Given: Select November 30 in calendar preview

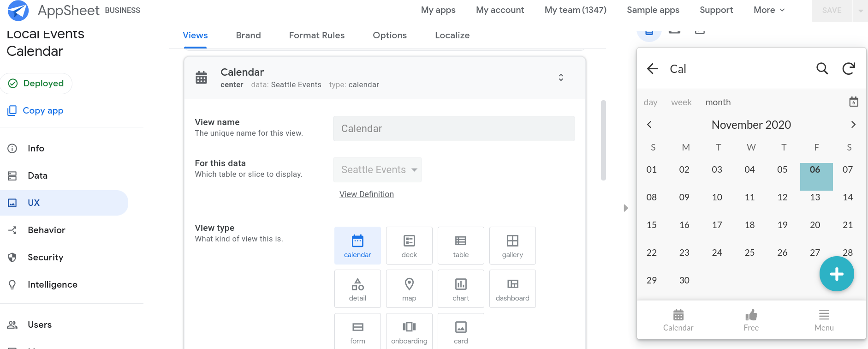Looking at the screenshot, I should click(684, 280).
